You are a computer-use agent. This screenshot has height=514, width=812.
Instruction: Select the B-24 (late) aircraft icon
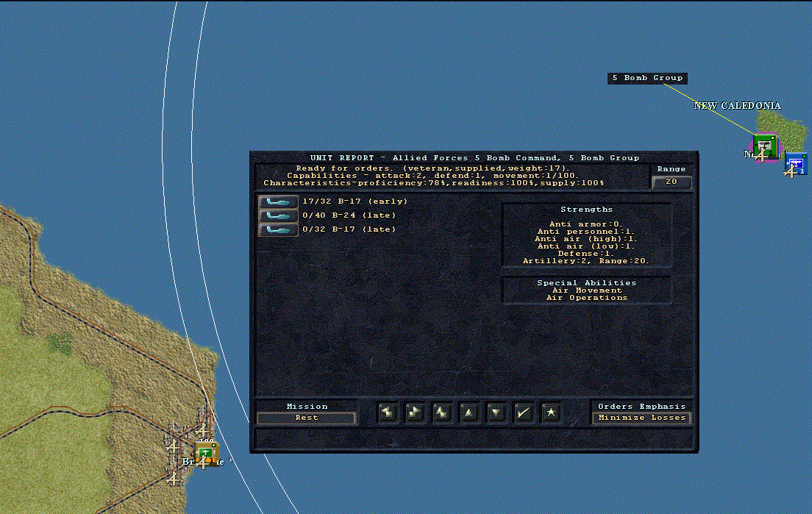pos(278,215)
